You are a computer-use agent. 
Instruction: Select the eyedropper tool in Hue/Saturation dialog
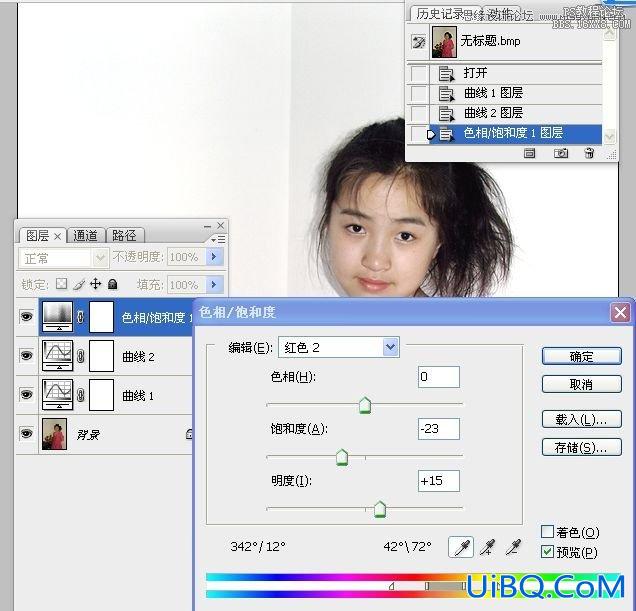click(x=461, y=547)
